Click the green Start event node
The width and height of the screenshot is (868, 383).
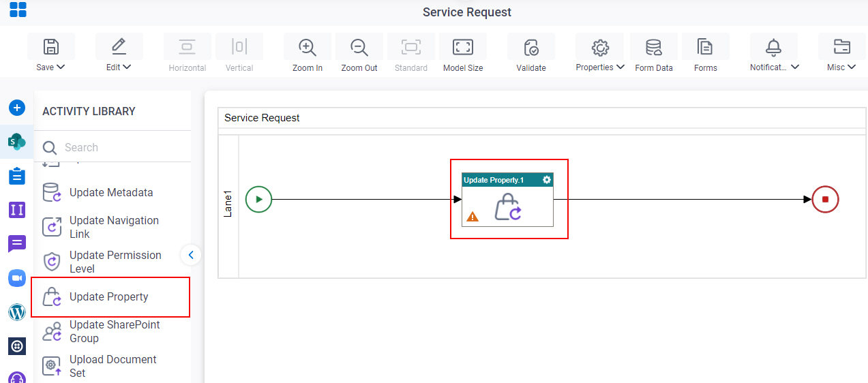tap(258, 200)
